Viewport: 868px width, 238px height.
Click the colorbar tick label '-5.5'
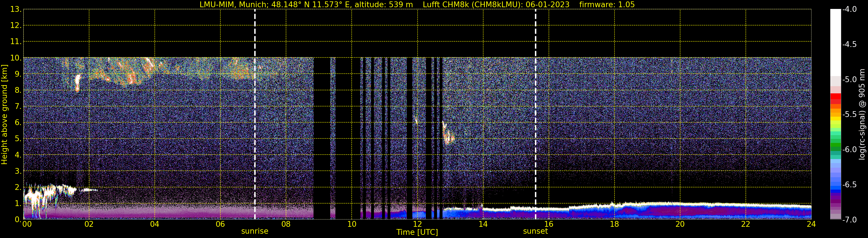[849, 115]
